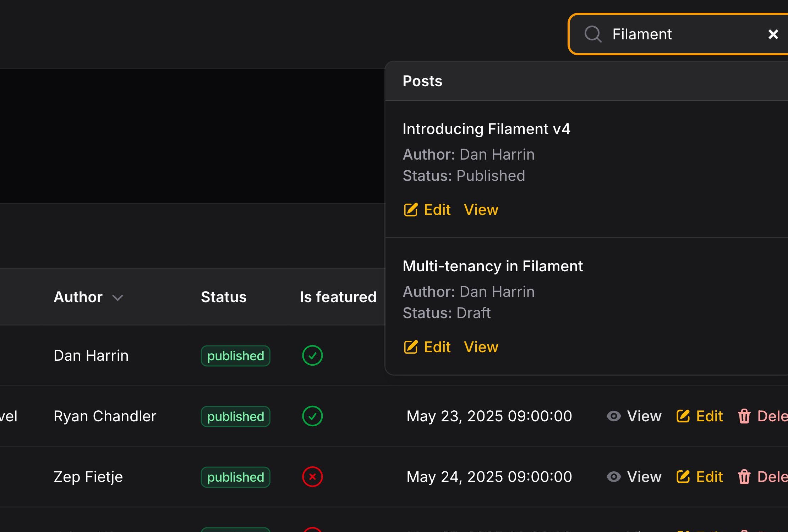788x532 pixels.
Task: Click published badge in Zep Fietje row
Action: pyautogui.click(x=235, y=477)
